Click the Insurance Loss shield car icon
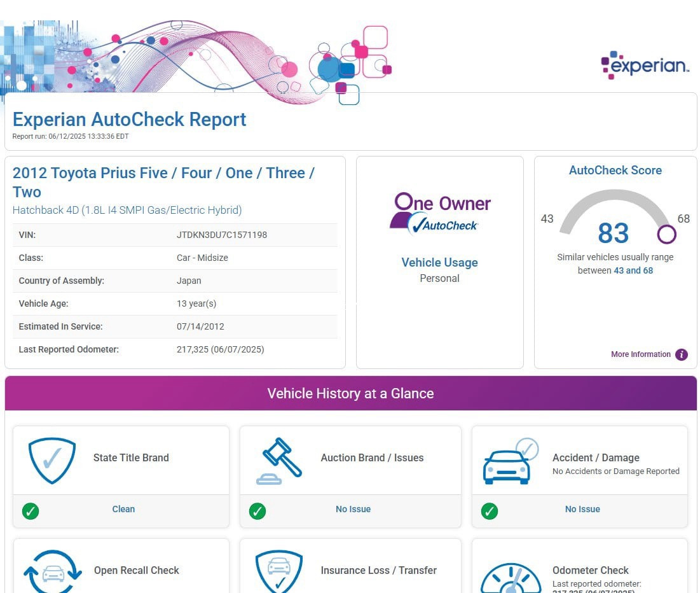 click(279, 571)
